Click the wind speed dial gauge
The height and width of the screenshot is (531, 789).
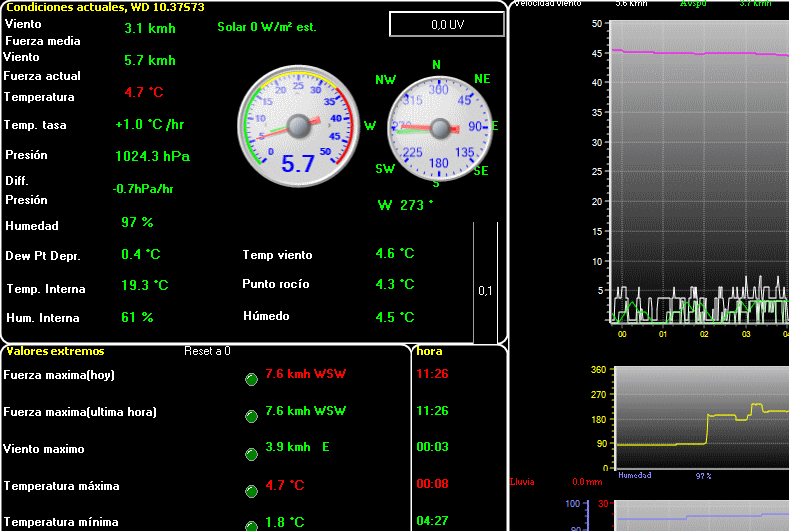point(297,125)
